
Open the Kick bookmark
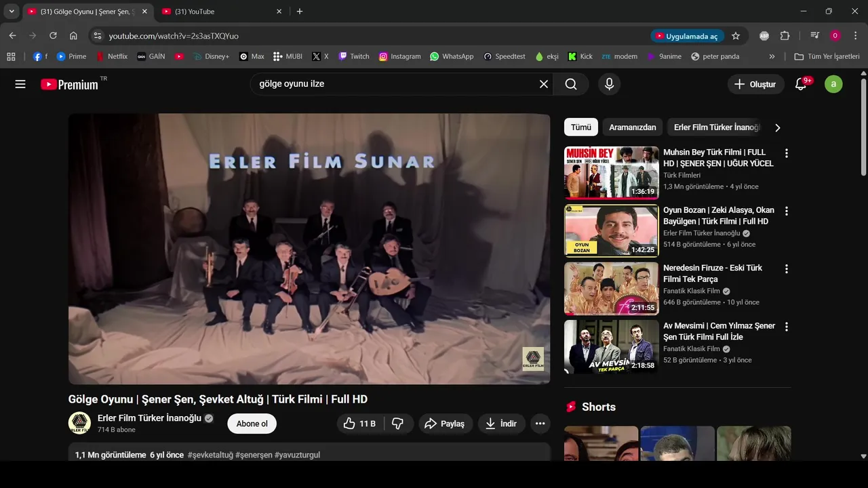[580, 56]
